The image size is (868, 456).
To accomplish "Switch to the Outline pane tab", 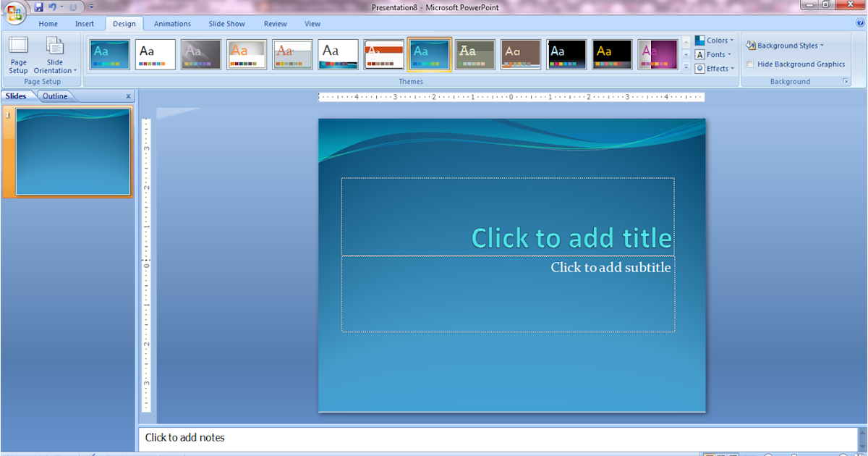I will pos(55,96).
